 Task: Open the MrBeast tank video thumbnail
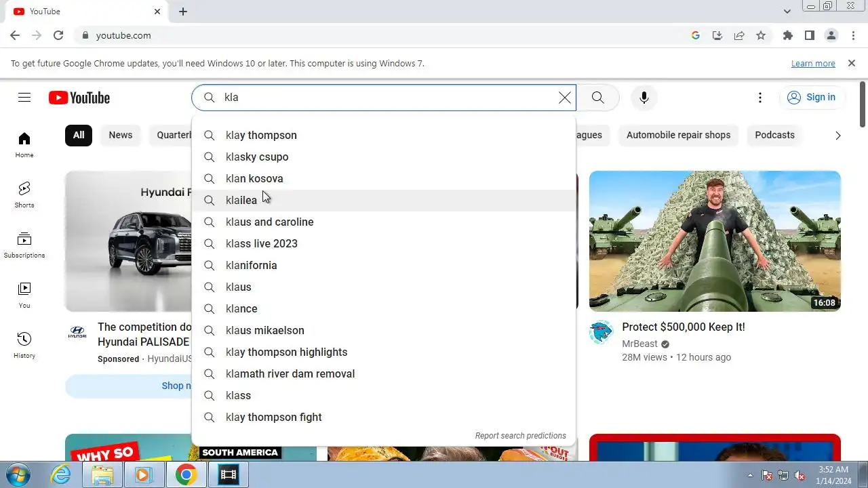[715, 241]
